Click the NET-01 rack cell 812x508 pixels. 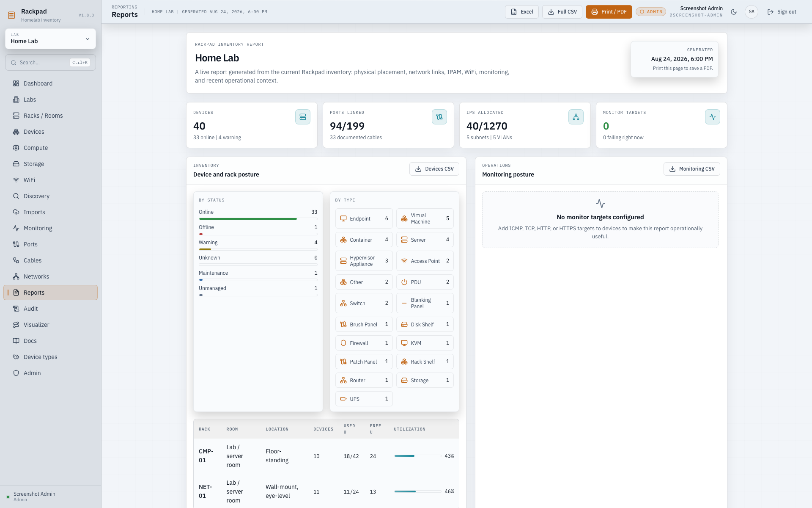pos(206,491)
